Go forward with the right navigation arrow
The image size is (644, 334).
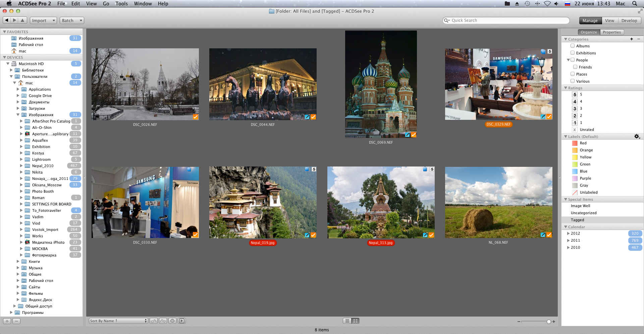tap(14, 20)
